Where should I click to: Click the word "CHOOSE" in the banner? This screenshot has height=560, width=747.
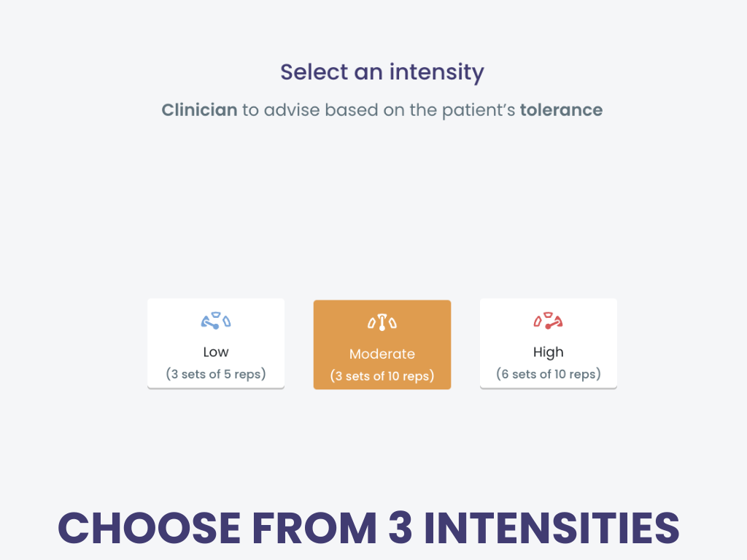pyautogui.click(x=150, y=527)
